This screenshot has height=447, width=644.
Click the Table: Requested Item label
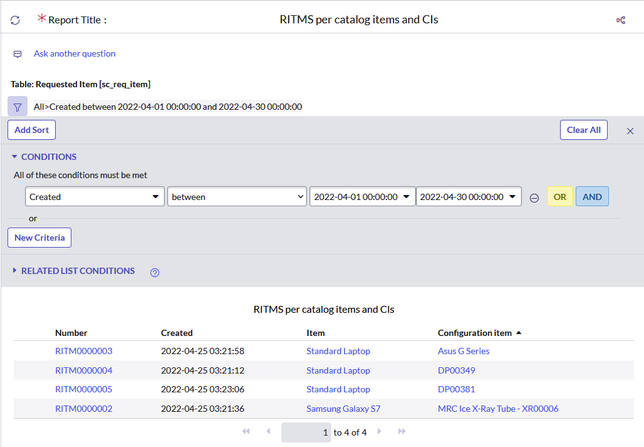(80, 84)
